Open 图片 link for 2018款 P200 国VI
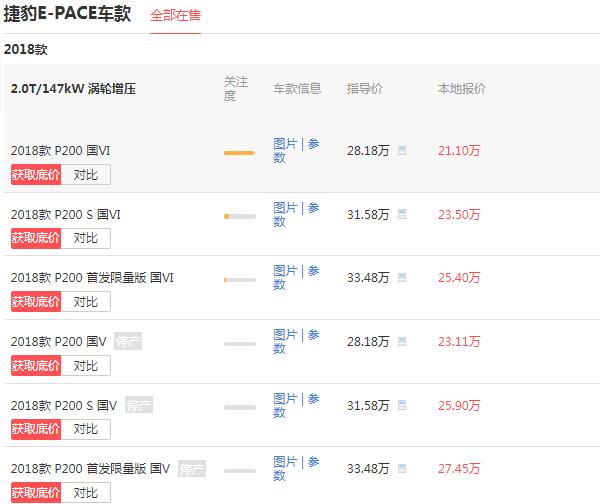This screenshot has width=600, height=504. point(285,144)
